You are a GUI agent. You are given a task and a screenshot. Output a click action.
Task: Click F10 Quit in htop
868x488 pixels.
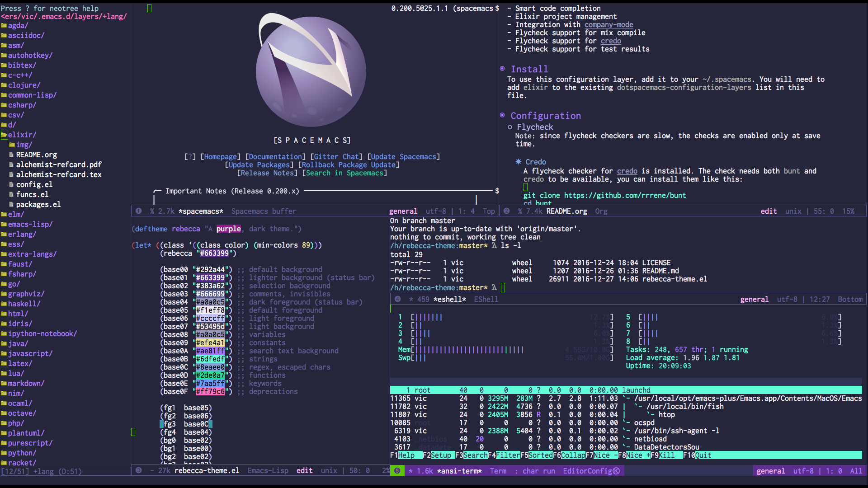click(x=697, y=455)
